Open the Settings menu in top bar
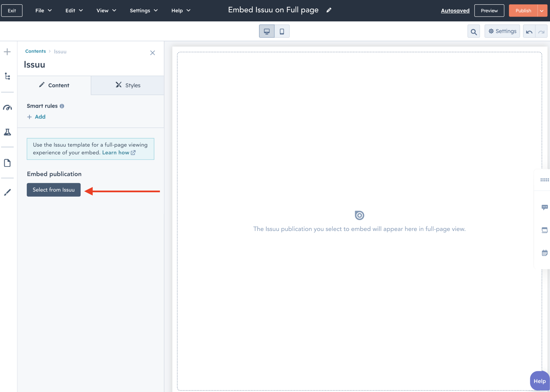This screenshot has width=550, height=392. [144, 11]
